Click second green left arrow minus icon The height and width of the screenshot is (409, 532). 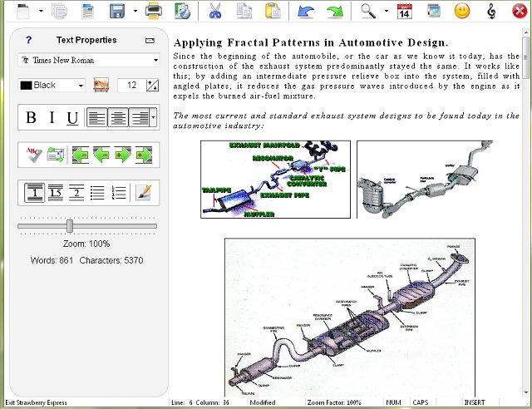pos(101,155)
